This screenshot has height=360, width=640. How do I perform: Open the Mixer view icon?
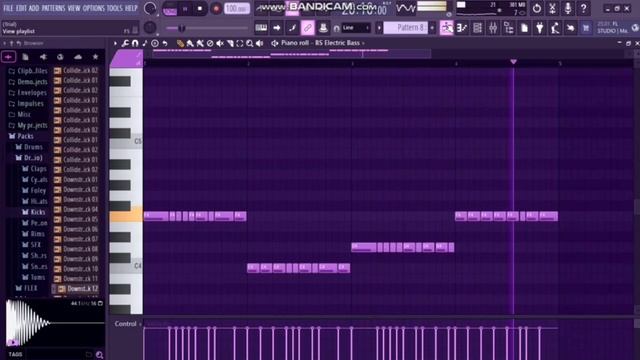(493, 28)
